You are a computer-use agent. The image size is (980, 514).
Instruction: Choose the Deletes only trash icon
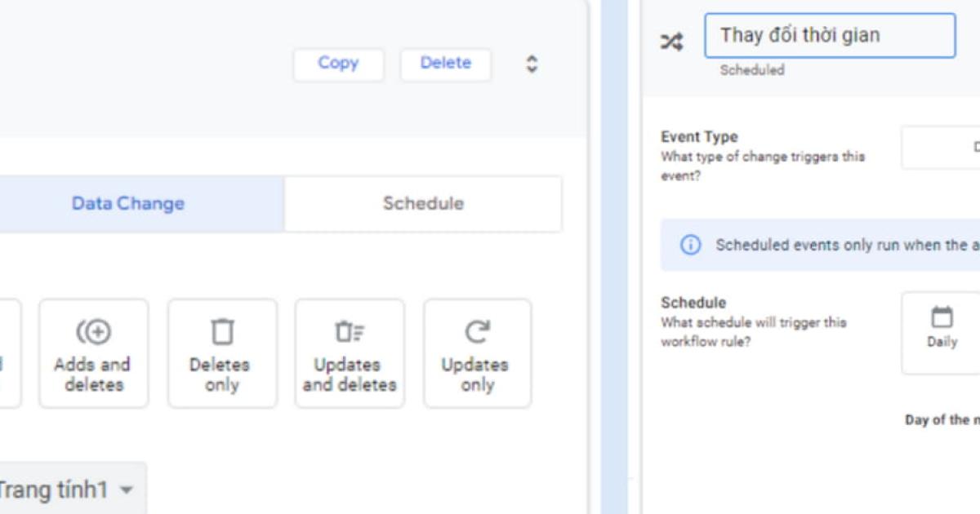(222, 333)
